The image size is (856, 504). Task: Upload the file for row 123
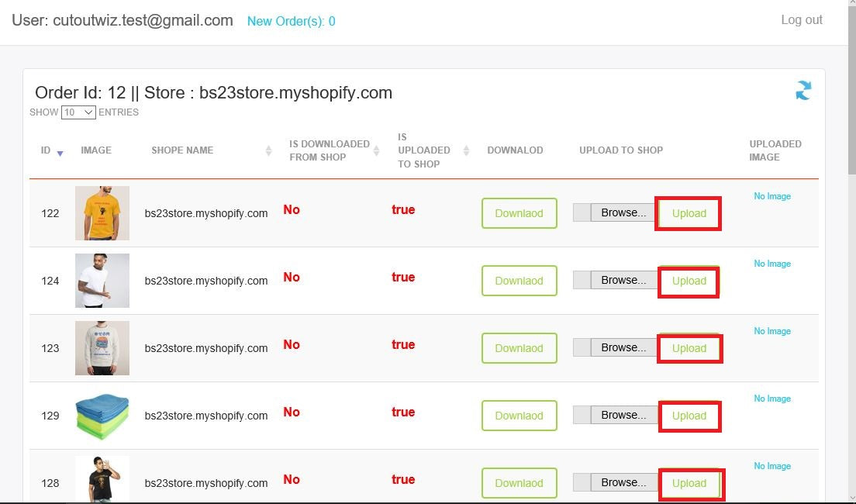coord(689,348)
